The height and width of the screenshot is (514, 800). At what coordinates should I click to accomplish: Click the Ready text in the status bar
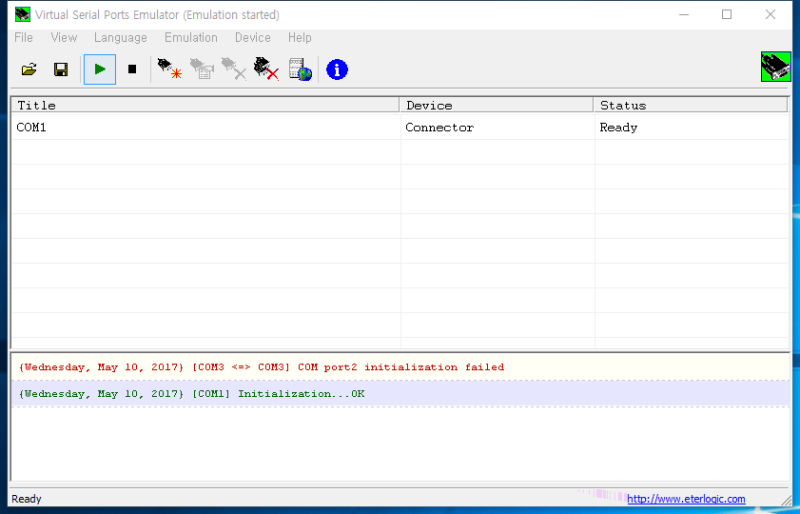[x=27, y=499]
